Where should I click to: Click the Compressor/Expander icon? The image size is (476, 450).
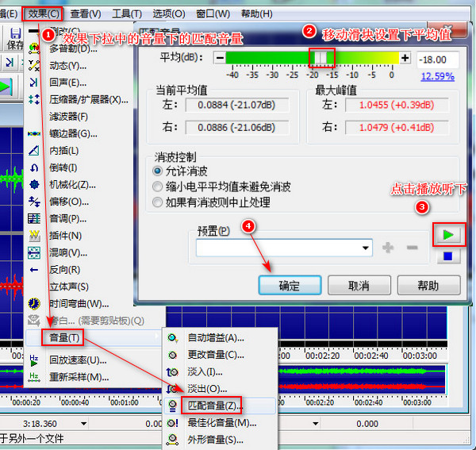(34, 99)
